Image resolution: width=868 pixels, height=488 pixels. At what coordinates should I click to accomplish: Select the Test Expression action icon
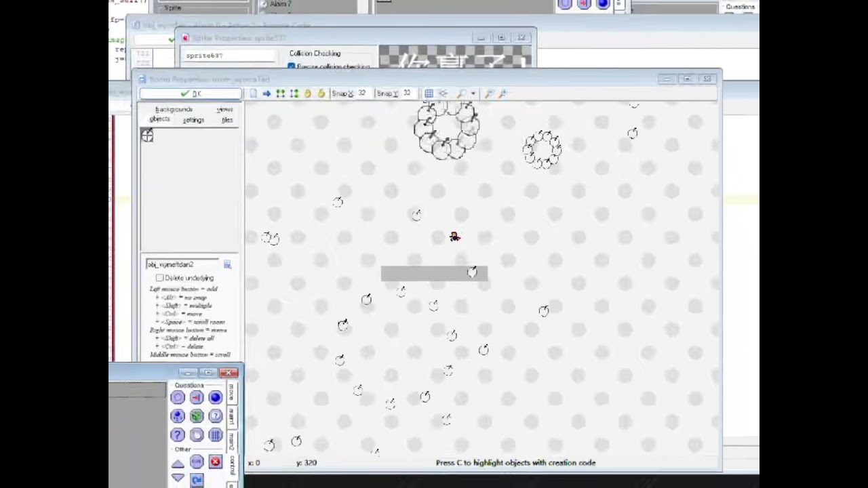click(x=178, y=435)
